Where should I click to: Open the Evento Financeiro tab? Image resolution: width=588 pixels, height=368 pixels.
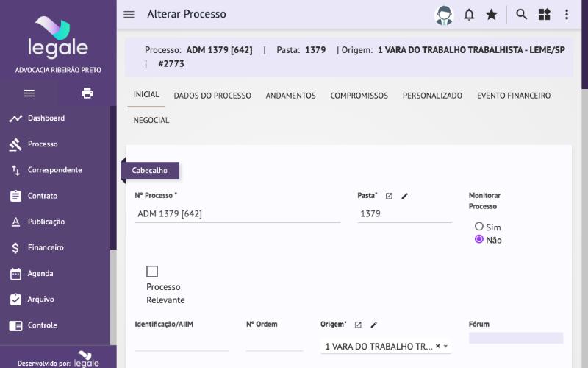pos(514,96)
